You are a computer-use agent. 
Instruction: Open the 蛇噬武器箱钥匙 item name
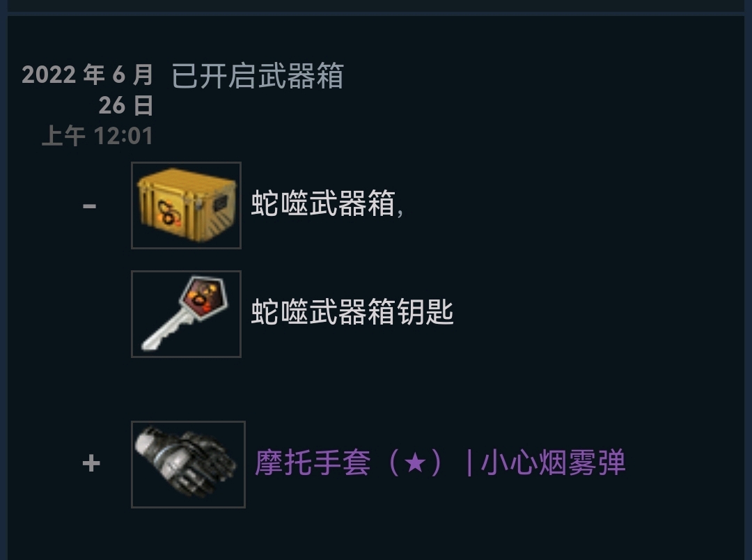pos(352,312)
